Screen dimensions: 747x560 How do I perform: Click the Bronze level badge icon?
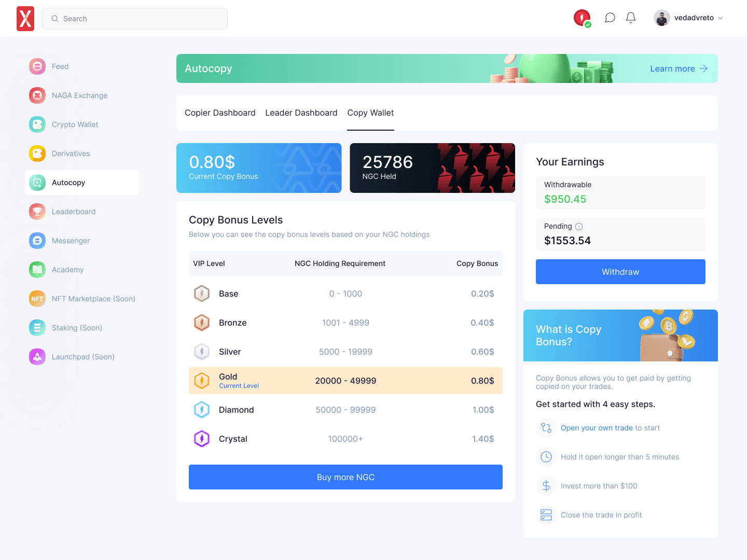202,323
